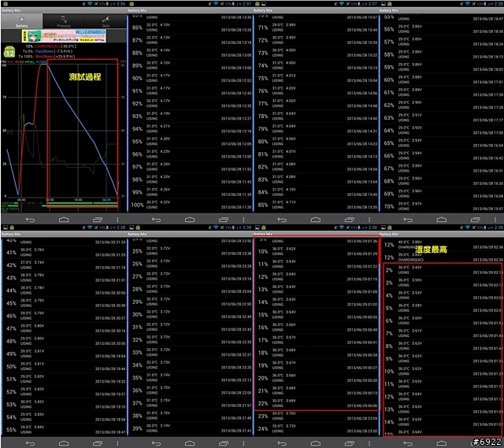Open the anime character ad banner

pos(64,36)
